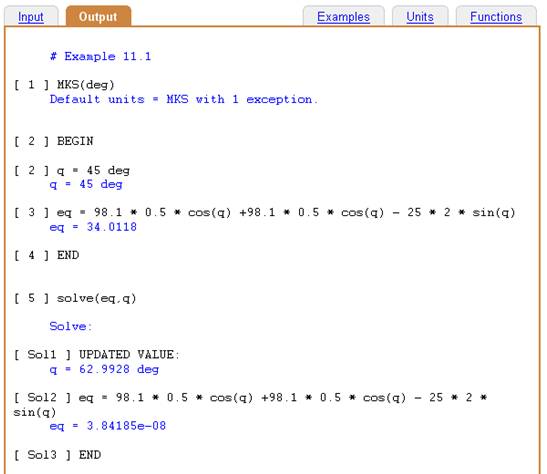Switch to the Input tab
The image size is (547, 474).
pos(31,16)
